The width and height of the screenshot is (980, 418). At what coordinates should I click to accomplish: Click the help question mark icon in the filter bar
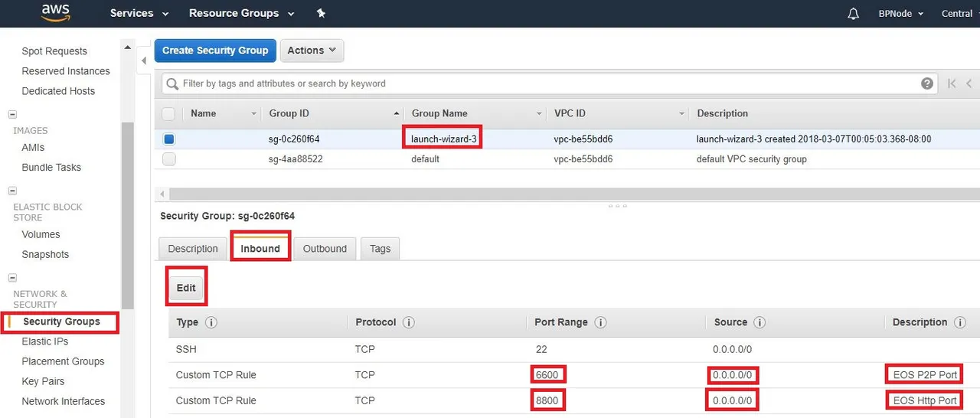tap(926, 83)
